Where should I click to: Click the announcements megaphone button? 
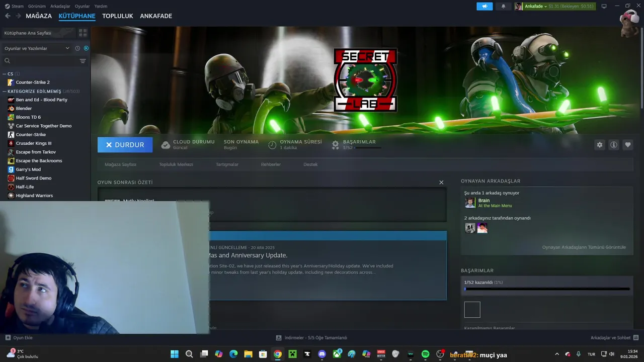(485, 6)
